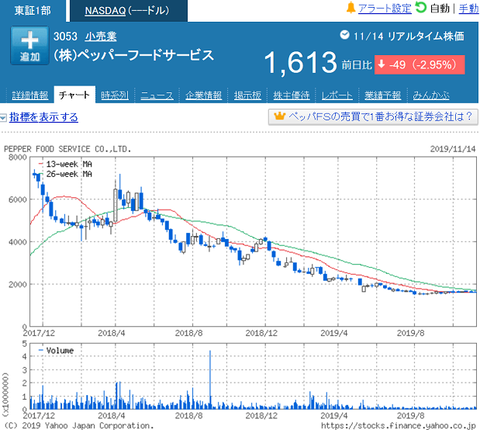Open the 小売業 sector link
480x430 pixels.
pos(101,36)
